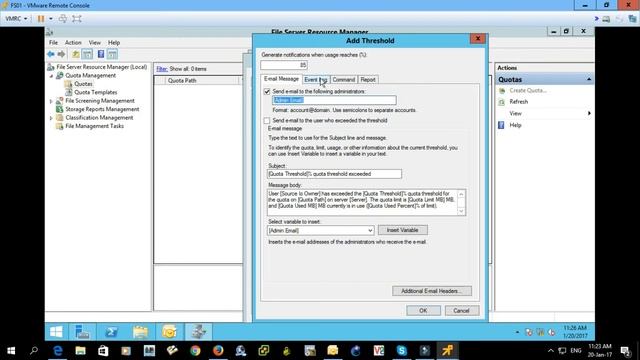Switch to the Event Log tab
This screenshot has height=360, width=640.
[316, 80]
